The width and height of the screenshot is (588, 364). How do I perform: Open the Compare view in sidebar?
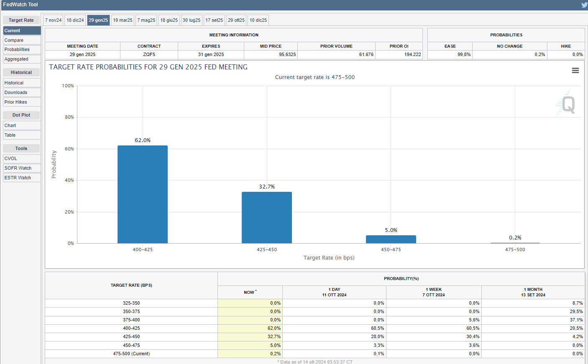(22, 40)
